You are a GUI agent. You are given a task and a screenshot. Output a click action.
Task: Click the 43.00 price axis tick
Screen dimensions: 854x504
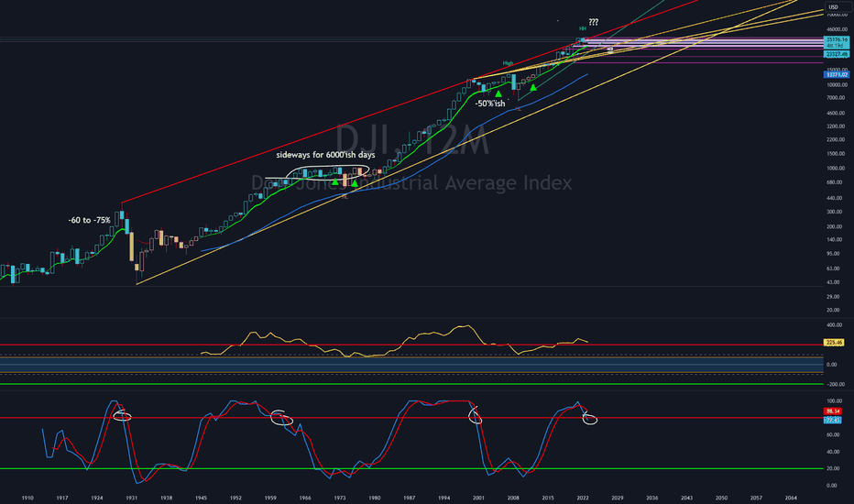click(x=833, y=282)
